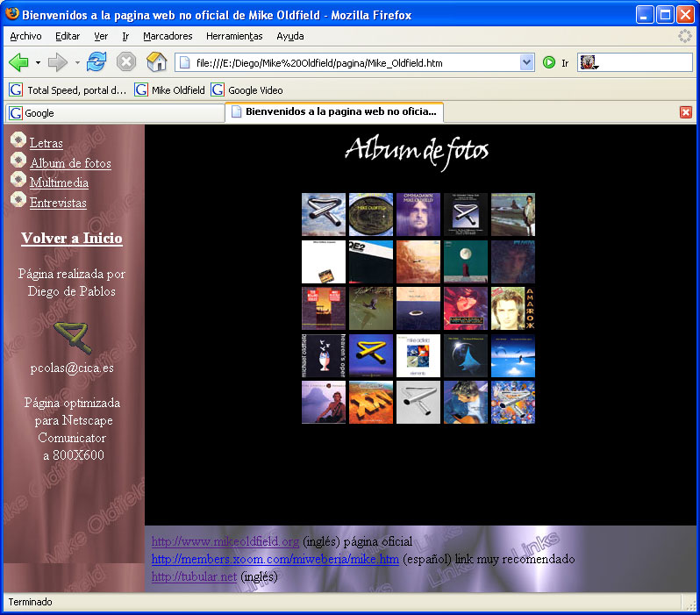Open the red Earth Moving cover thumbnail
This screenshot has width=700, height=615.
466,309
